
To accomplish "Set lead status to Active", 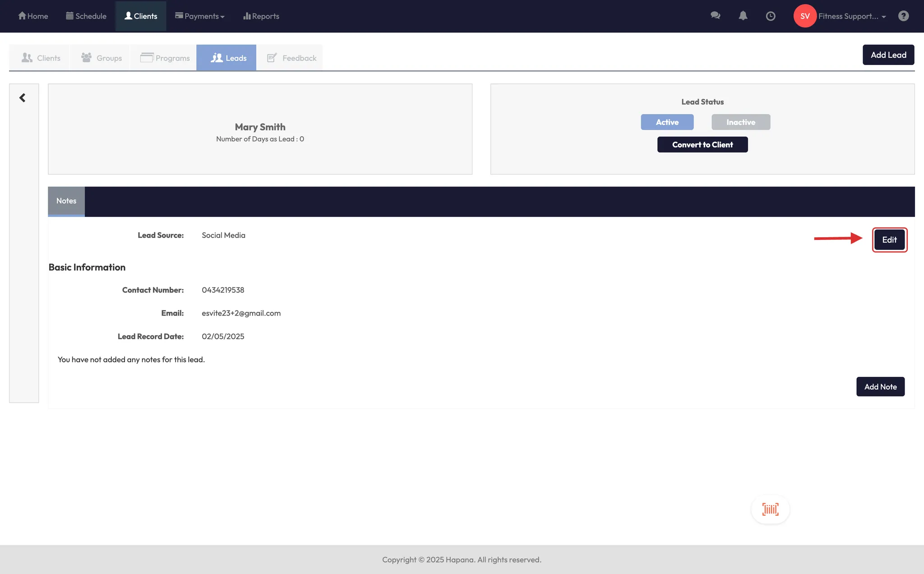I will (x=667, y=122).
